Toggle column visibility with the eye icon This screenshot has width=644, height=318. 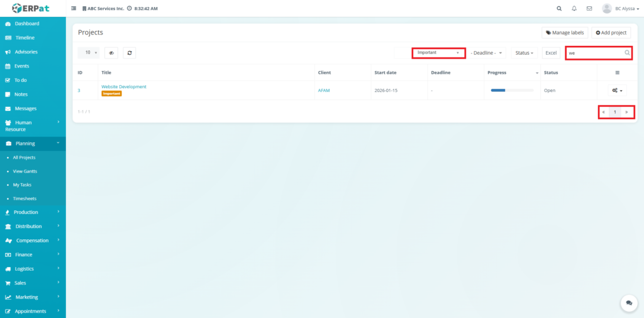111,53
